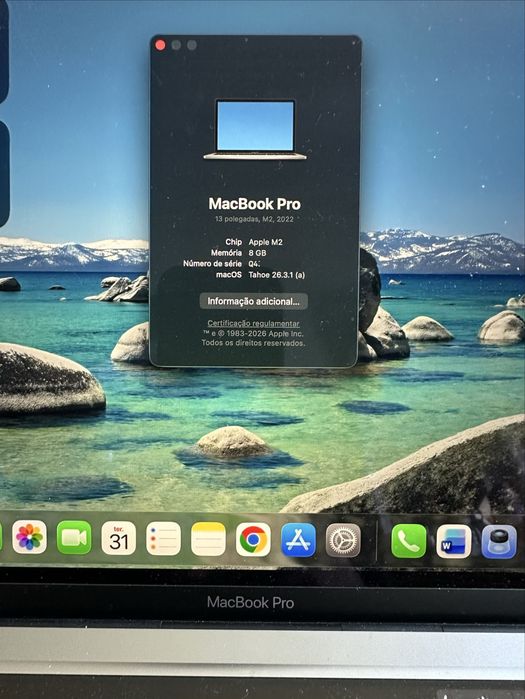Screen dimensions: 525x699
Task: Open the Reminders app in the Dock
Action: pos(164,539)
